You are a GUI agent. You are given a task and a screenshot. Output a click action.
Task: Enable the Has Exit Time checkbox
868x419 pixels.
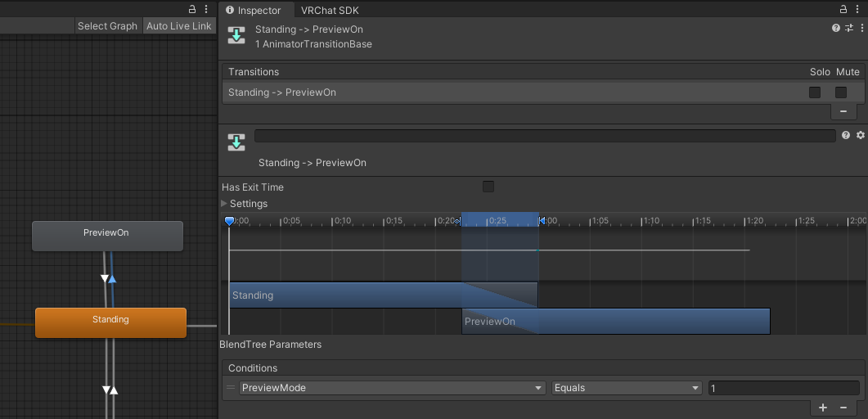[488, 187]
